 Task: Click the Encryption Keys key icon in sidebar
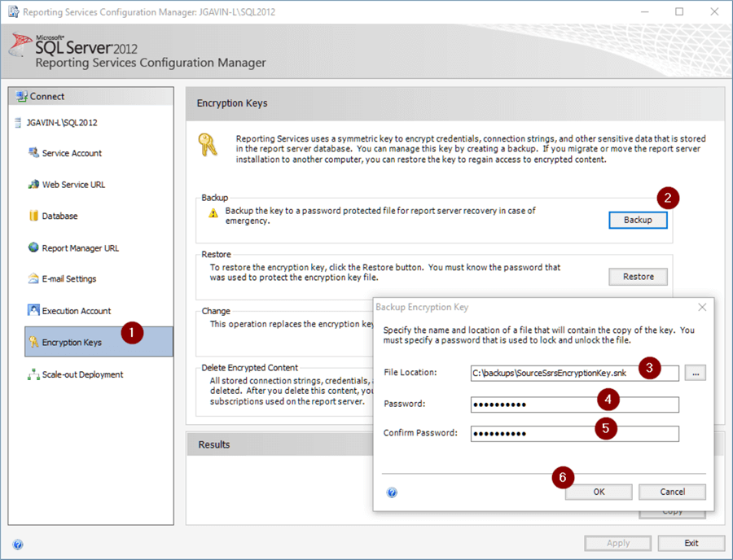(x=33, y=342)
